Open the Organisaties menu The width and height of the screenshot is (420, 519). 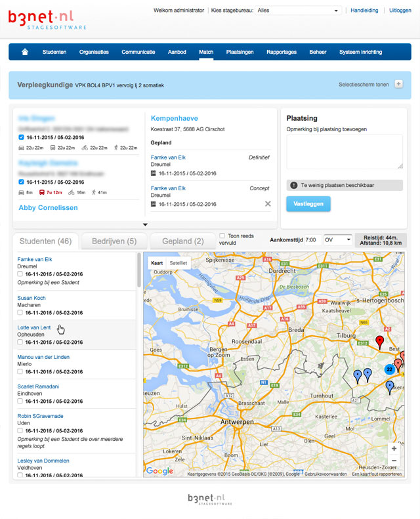coord(94,52)
